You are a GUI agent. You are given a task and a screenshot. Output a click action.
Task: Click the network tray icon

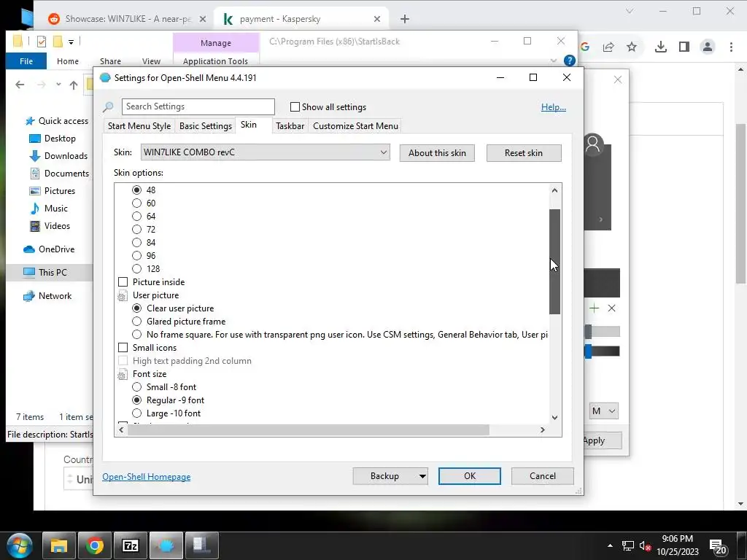(628, 545)
